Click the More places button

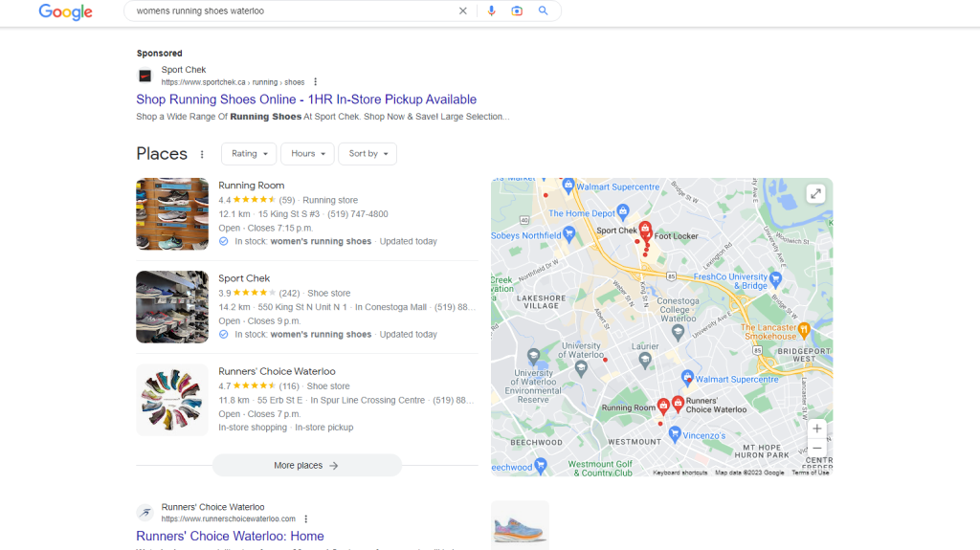[306, 466]
